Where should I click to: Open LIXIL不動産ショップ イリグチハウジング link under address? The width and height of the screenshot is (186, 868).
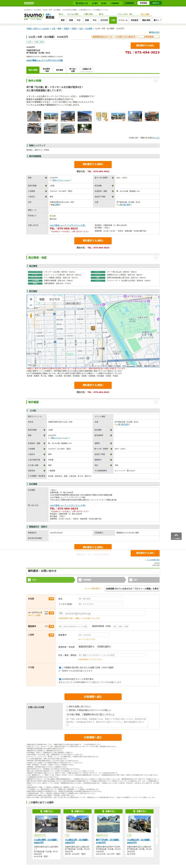tap(45, 60)
